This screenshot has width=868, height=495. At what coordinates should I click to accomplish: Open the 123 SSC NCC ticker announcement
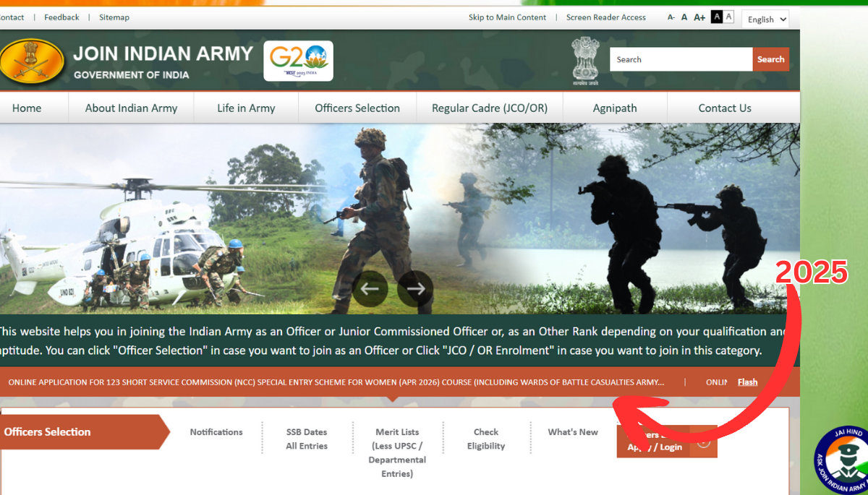pos(336,382)
